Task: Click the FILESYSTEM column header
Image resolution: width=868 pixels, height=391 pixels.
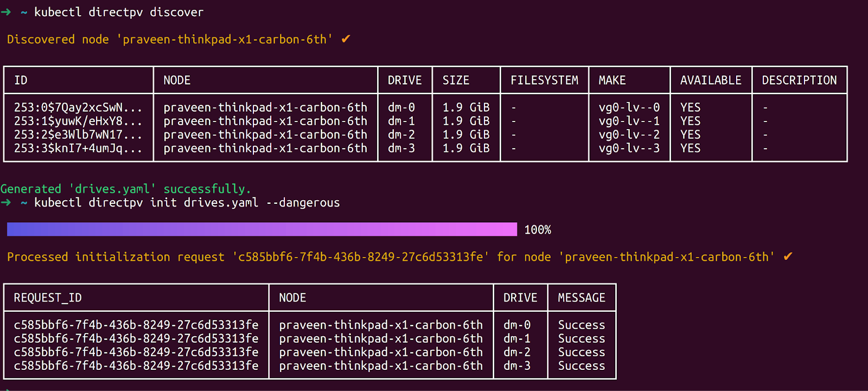Action: tap(544, 80)
